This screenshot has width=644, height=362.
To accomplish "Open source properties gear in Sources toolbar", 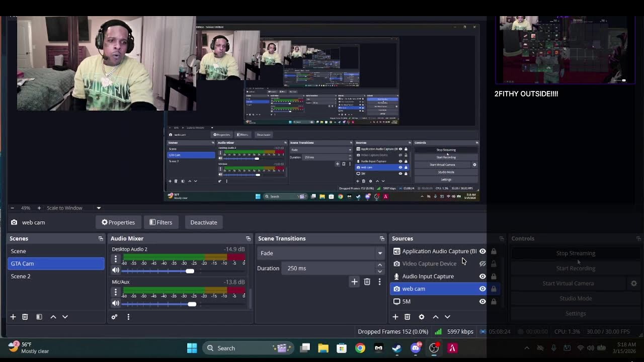I will 422,317.
